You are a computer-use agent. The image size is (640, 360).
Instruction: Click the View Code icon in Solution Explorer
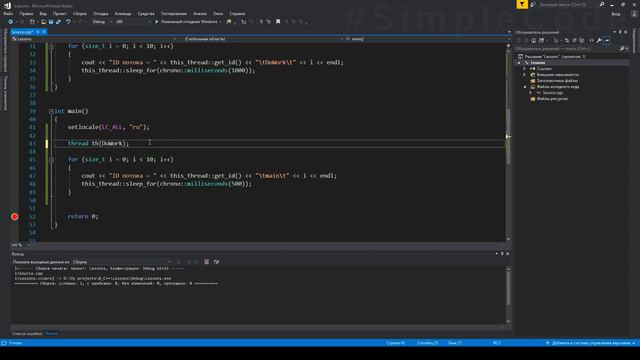click(x=591, y=40)
